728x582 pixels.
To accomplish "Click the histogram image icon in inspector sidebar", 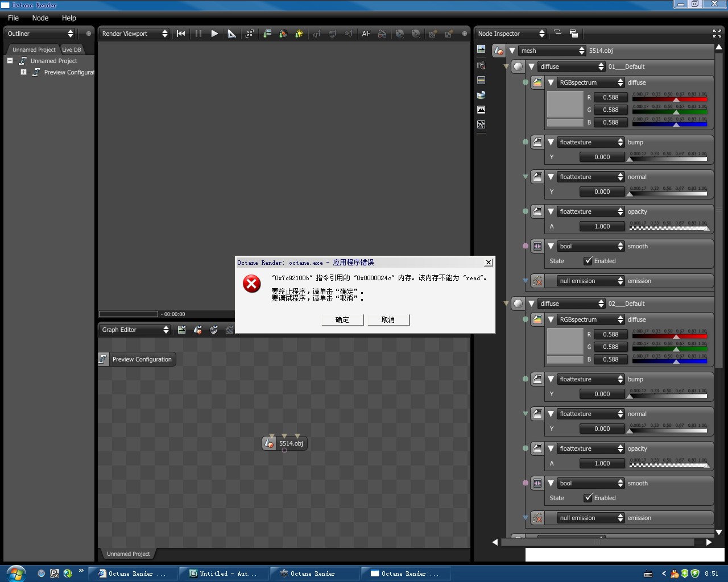I will (481, 109).
